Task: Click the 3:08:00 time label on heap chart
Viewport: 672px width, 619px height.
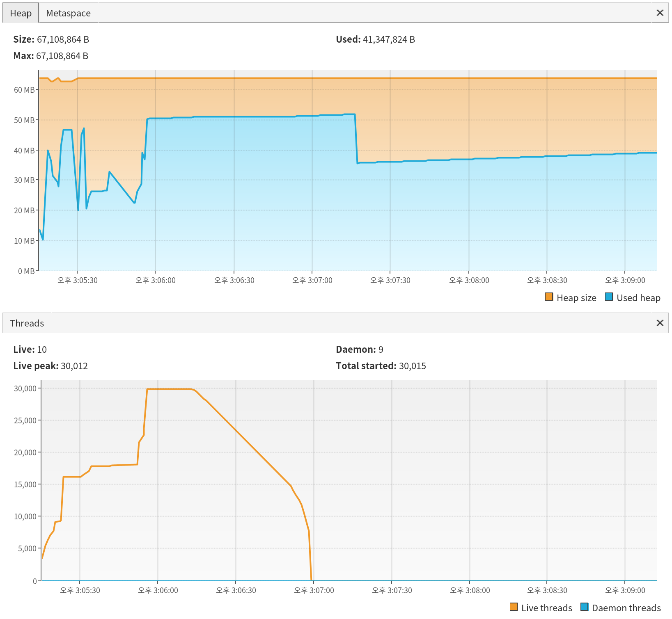Action: [x=469, y=280]
